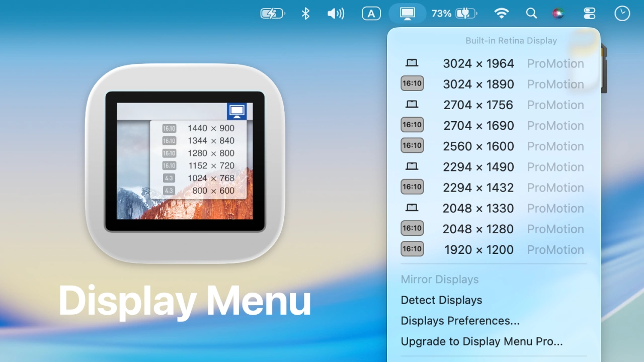The height and width of the screenshot is (362, 644).
Task: Open the Bluetooth status menu
Action: tap(305, 13)
